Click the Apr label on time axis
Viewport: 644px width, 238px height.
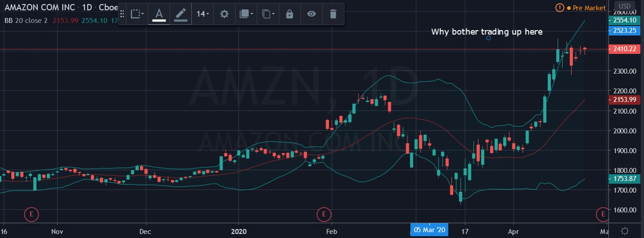[513, 232]
